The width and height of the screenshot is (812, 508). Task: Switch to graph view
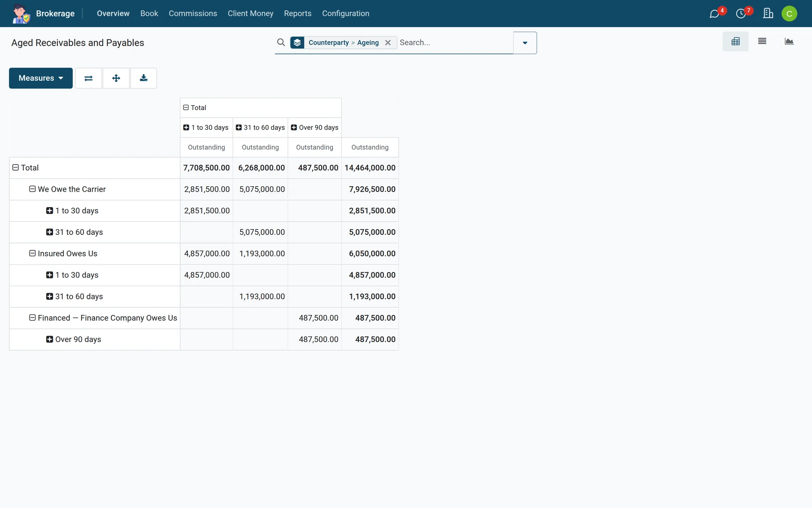pyautogui.click(x=789, y=41)
